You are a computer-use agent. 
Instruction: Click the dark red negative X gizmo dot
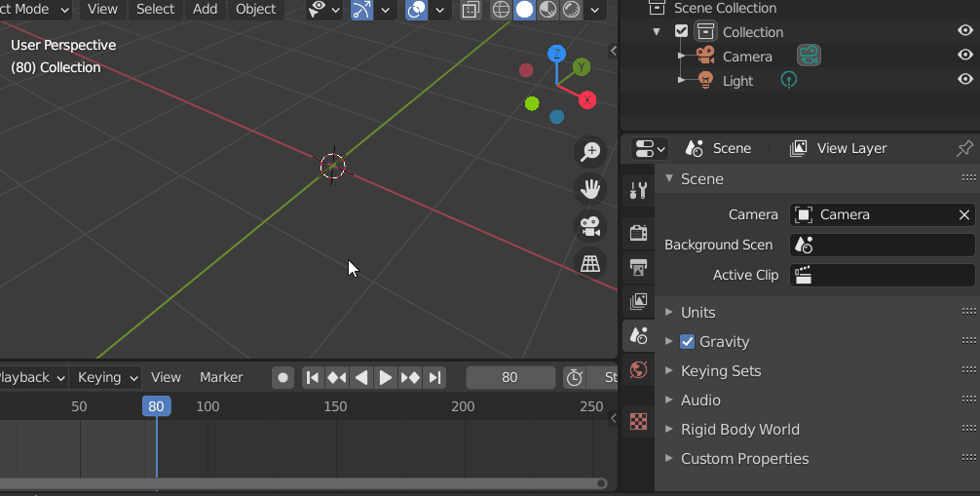(526, 70)
